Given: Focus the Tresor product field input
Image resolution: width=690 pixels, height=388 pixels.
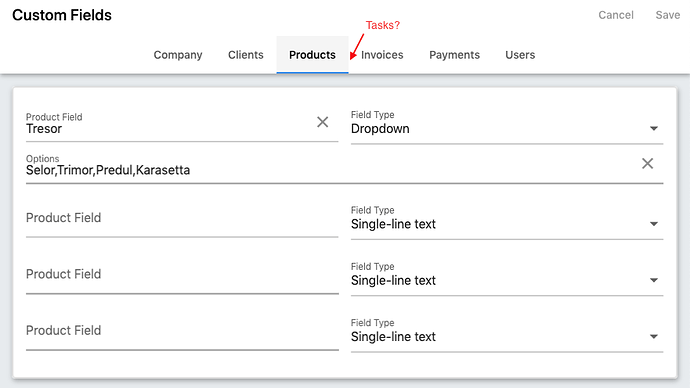Looking at the screenshot, I should tap(169, 127).
